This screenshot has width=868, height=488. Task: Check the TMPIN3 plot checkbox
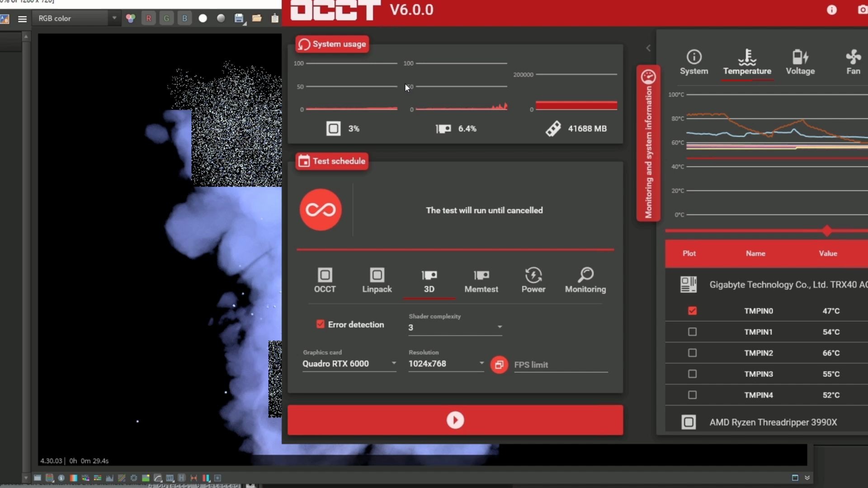coord(692,374)
